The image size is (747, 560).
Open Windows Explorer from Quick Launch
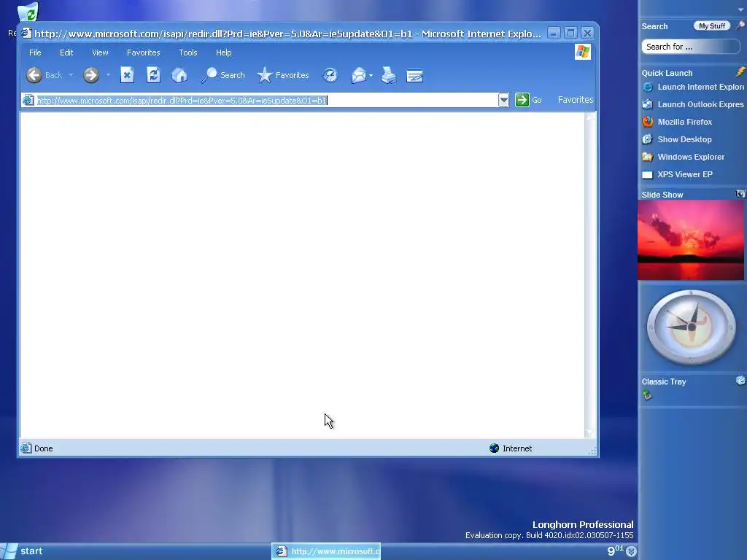coord(683,157)
